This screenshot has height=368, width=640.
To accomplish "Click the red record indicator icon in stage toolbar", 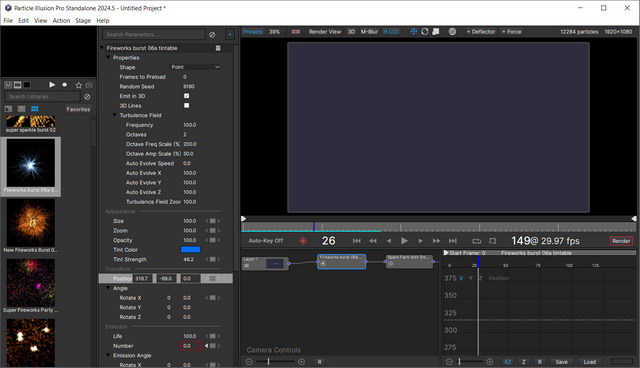I will 296,31.
